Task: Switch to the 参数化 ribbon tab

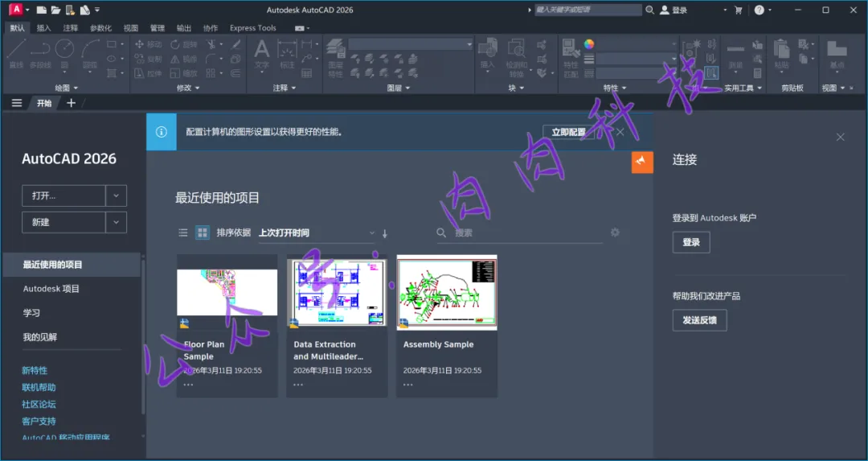Action: point(100,27)
